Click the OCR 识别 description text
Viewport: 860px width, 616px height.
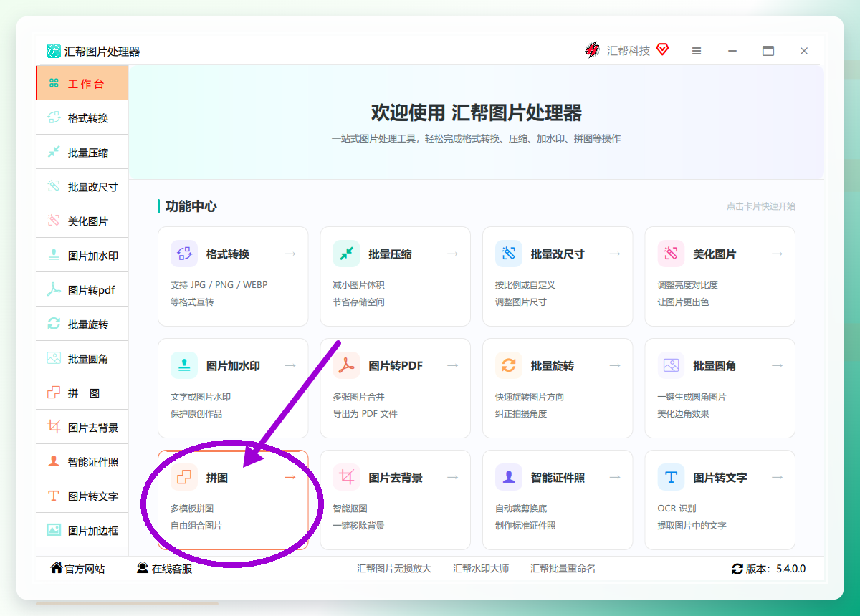click(x=677, y=508)
